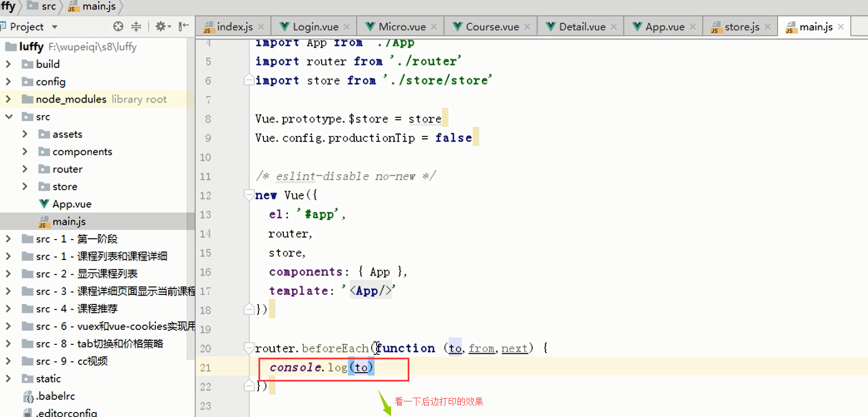Toggle fold marker on import store line
The width and height of the screenshot is (868, 417).
pos(248,80)
